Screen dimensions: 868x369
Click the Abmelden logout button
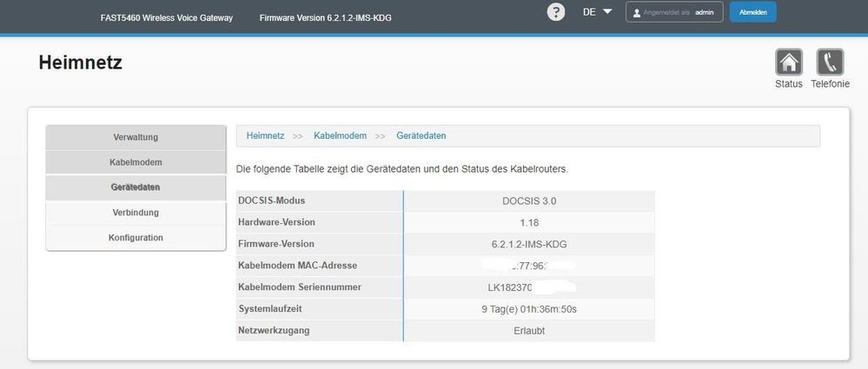pos(752,12)
